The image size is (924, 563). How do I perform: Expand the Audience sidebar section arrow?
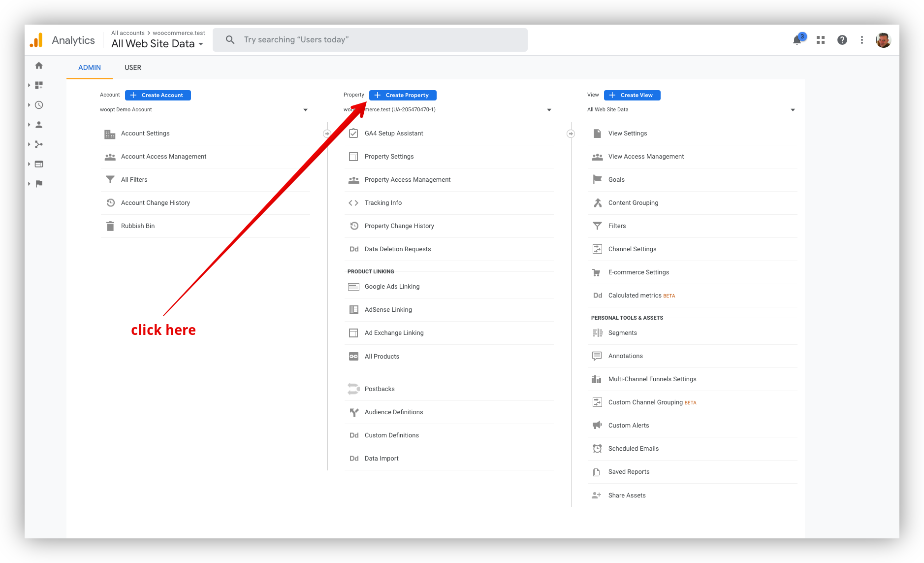29,125
